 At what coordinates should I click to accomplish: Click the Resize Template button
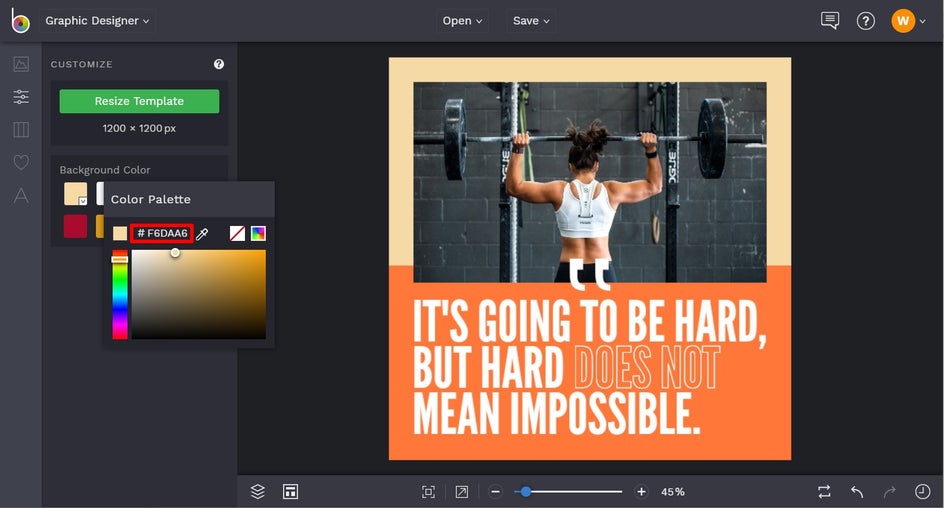(x=139, y=101)
